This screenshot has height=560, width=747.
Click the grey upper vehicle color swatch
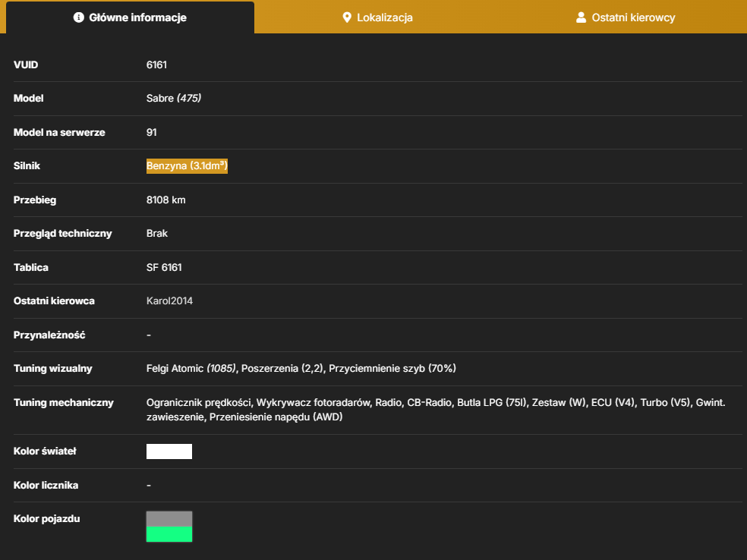pyautogui.click(x=169, y=519)
